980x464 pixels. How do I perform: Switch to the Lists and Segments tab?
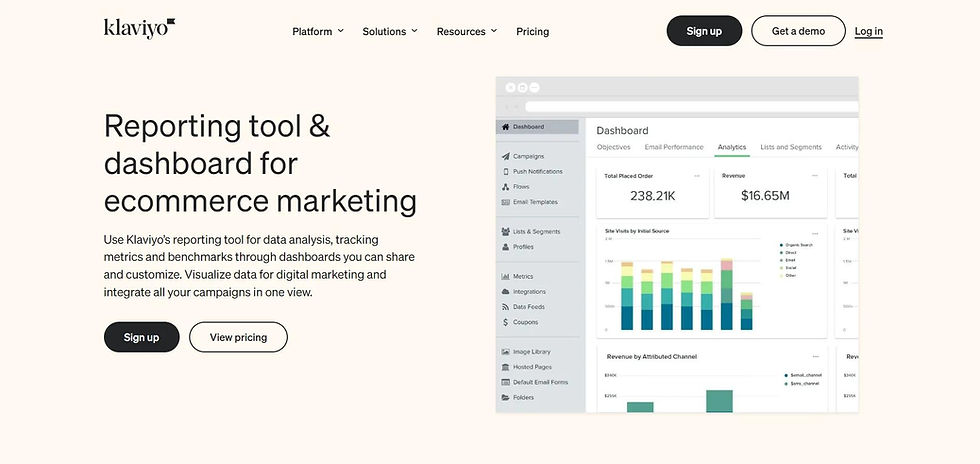click(791, 147)
